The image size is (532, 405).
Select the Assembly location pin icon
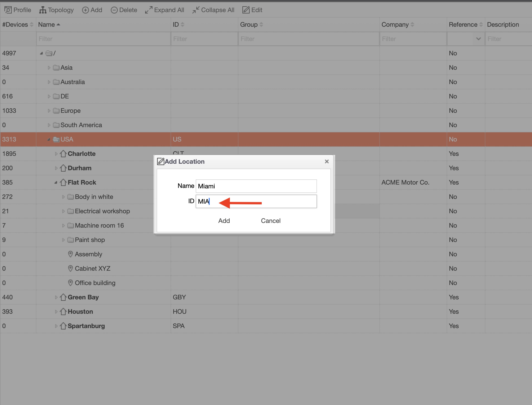coord(70,254)
